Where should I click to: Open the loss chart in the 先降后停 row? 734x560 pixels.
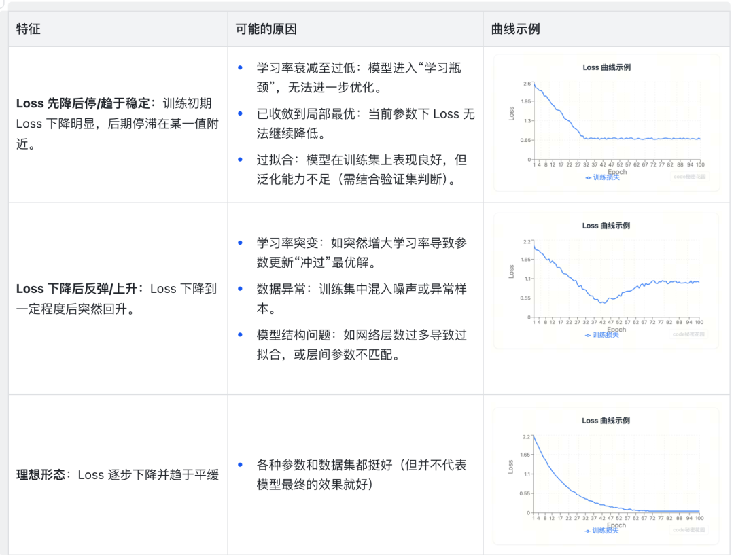point(607,123)
